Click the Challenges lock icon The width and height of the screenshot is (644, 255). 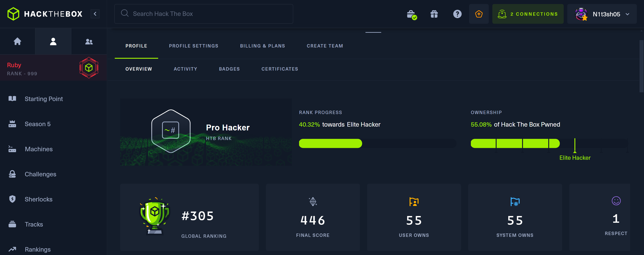tap(12, 174)
